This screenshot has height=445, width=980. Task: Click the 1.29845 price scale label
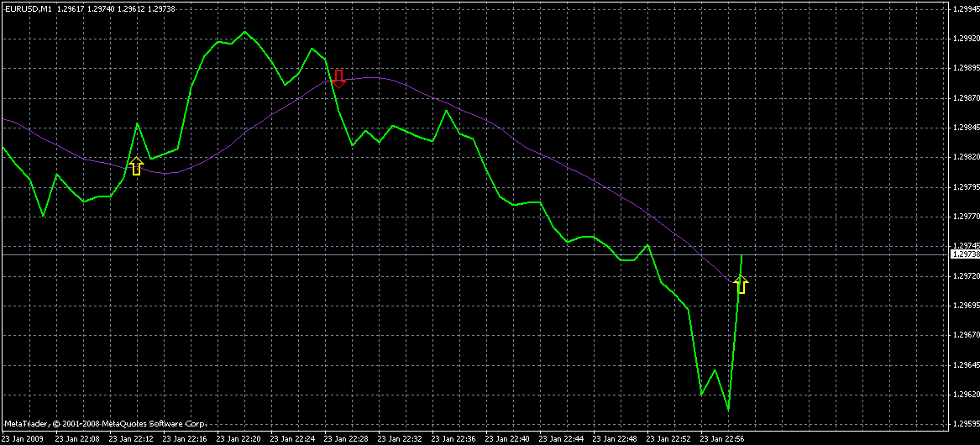pos(965,128)
